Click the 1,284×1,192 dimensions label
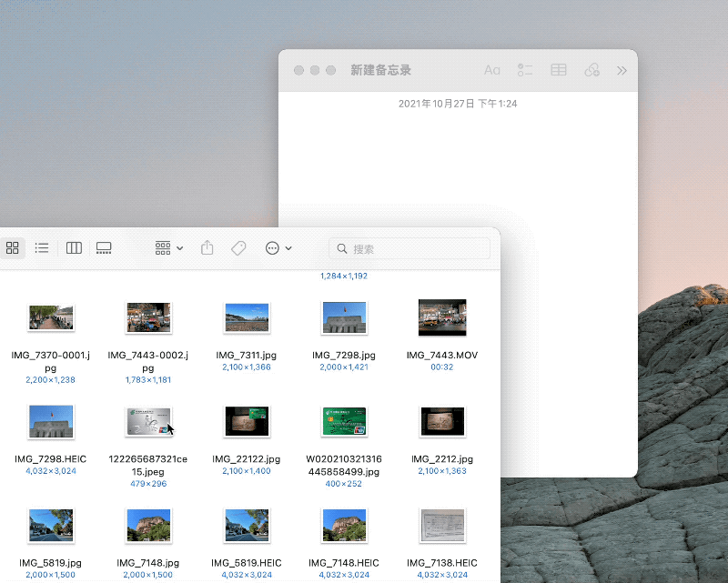The width and height of the screenshot is (728, 583). click(344, 276)
